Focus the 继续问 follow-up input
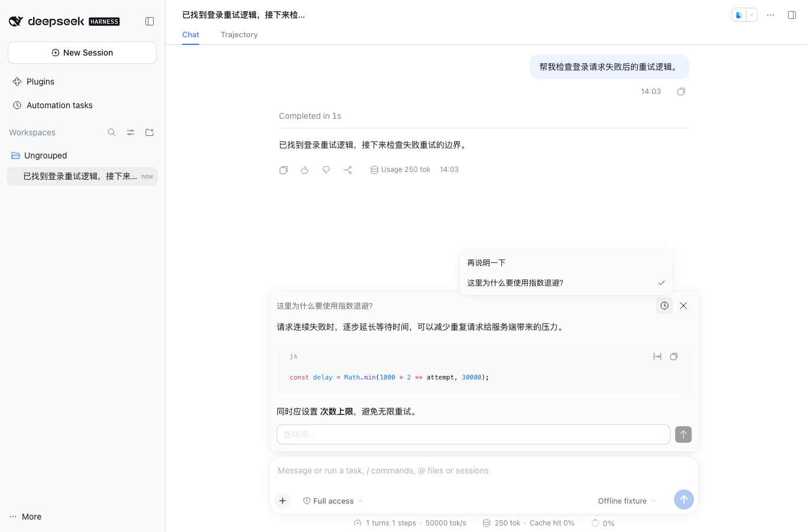 coord(474,434)
